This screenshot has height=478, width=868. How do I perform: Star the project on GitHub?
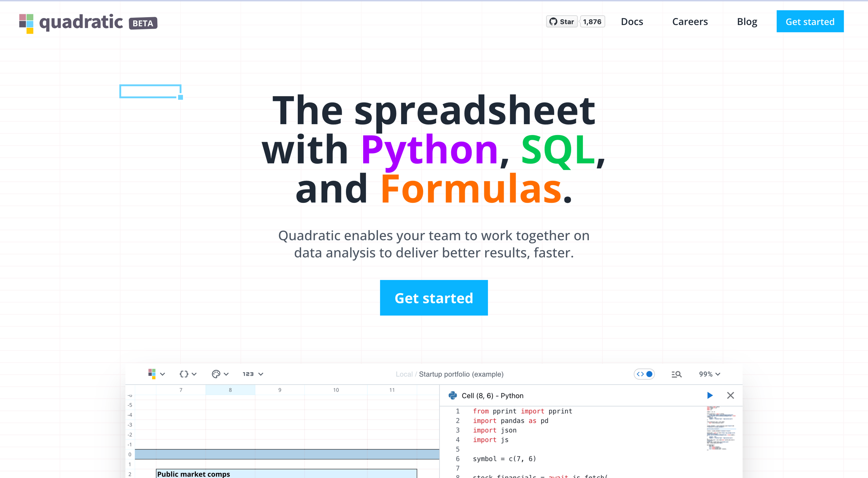(x=562, y=21)
